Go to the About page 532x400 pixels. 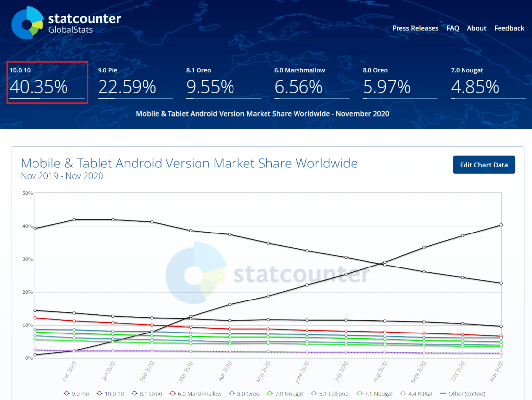coord(476,28)
